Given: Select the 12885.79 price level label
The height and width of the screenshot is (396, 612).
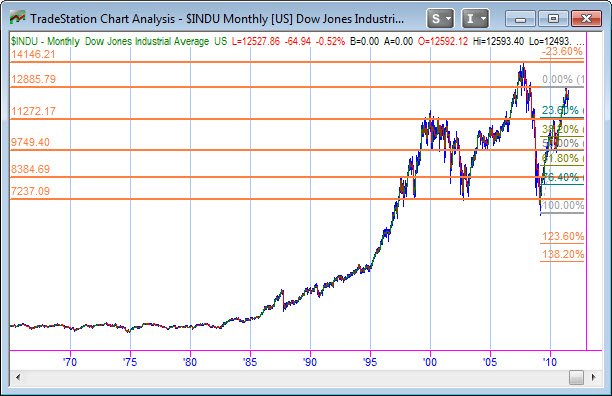Looking at the screenshot, I should (x=33, y=79).
